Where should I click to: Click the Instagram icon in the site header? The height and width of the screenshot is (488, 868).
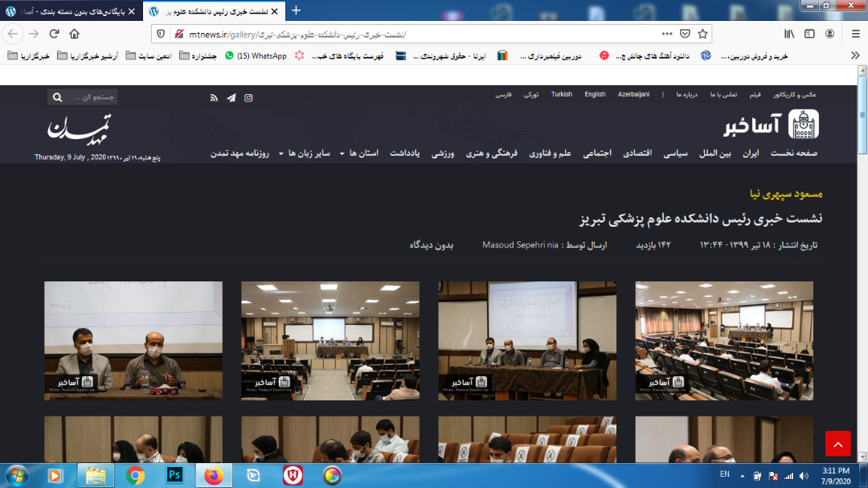248,97
